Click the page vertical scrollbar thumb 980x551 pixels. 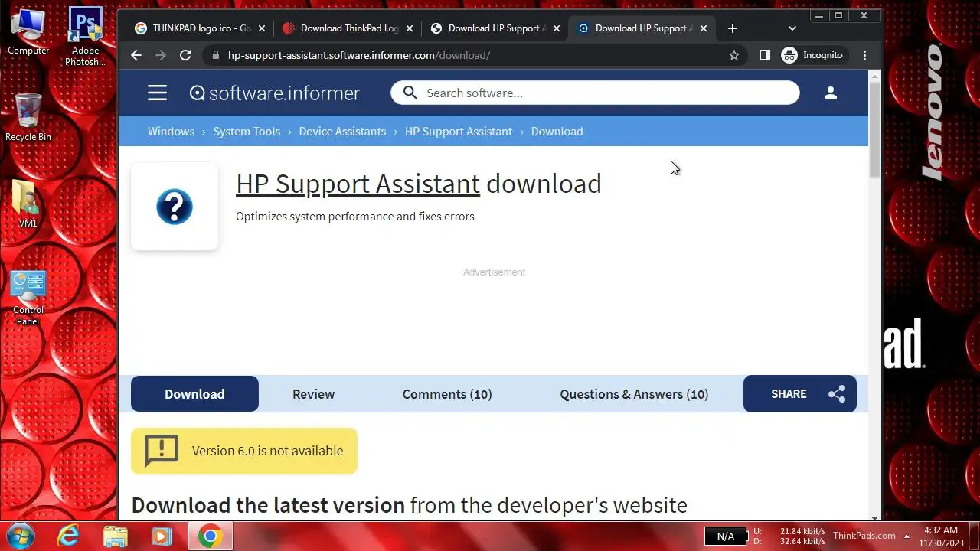click(875, 130)
